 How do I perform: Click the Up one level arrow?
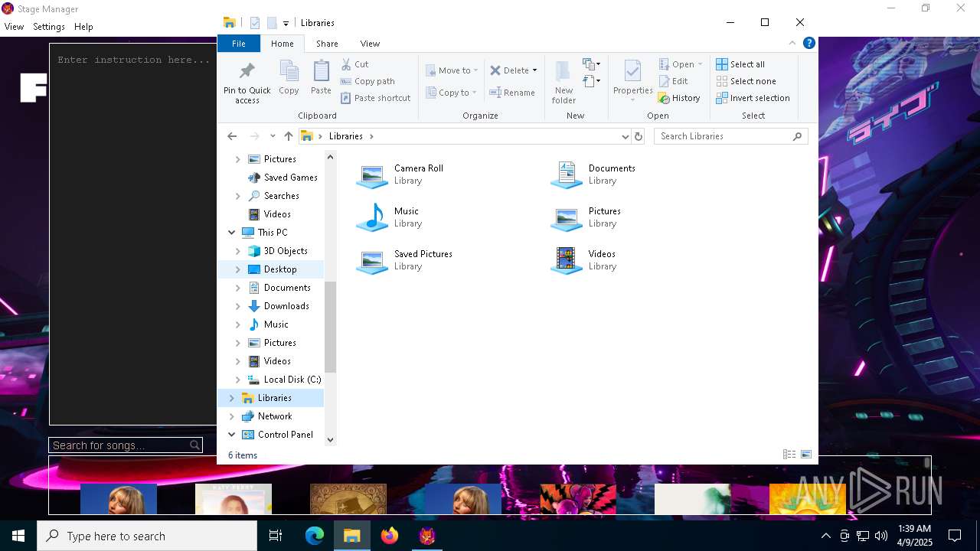coord(288,136)
